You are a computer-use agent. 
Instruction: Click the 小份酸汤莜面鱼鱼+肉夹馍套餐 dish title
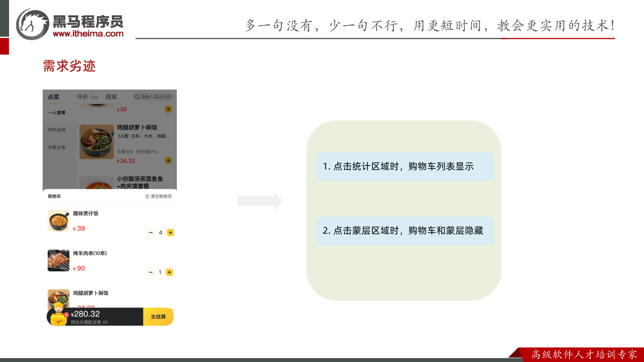140,182
